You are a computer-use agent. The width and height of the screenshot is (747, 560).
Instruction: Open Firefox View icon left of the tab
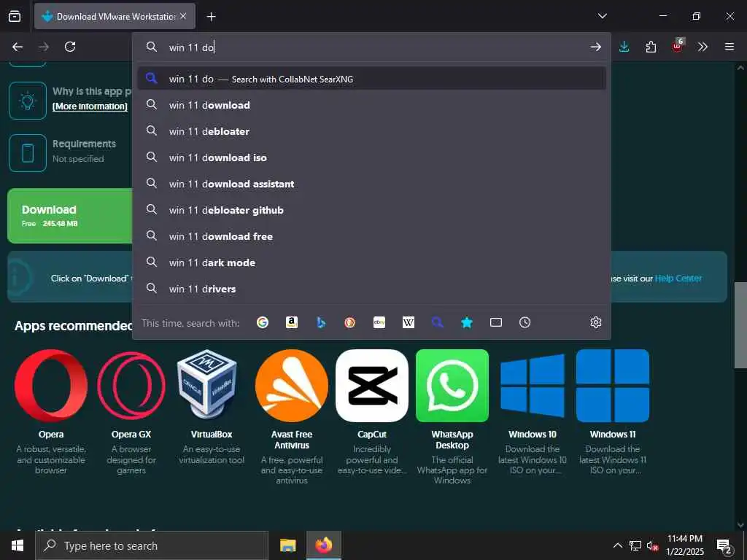click(x=15, y=16)
